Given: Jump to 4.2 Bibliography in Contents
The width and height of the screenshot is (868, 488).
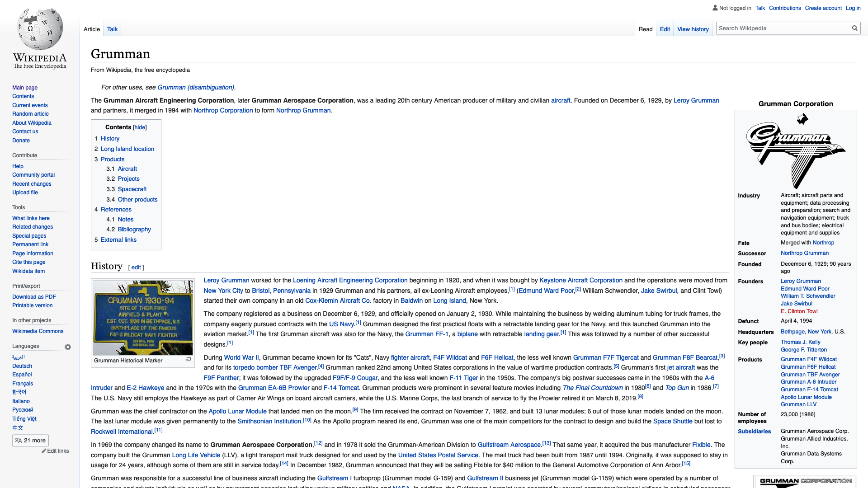Looking at the screenshot, I should [134, 230].
